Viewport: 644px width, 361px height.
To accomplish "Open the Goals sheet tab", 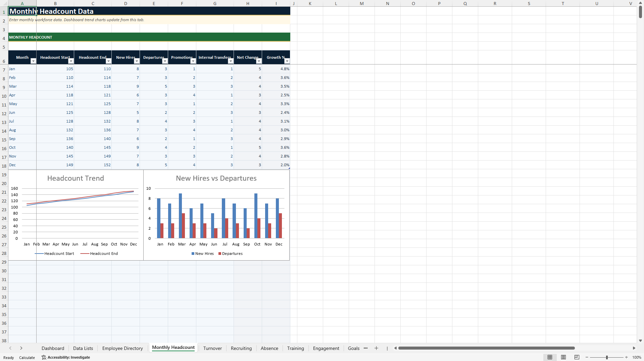I will coord(354,348).
